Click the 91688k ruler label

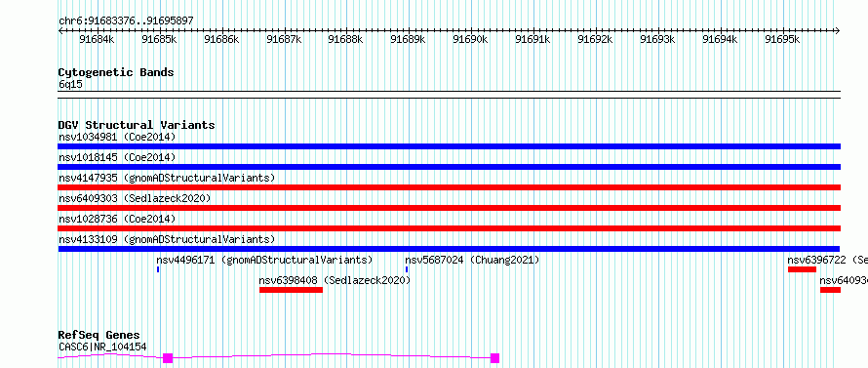(x=345, y=39)
